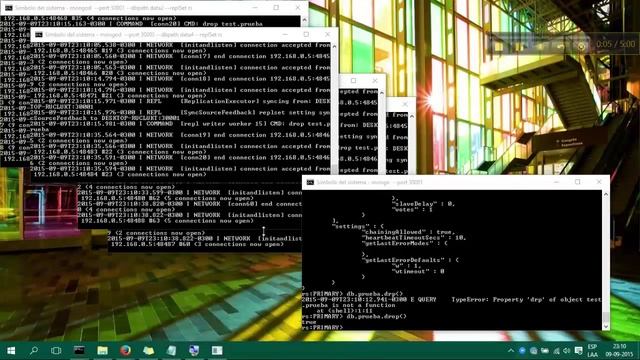Screen dimensions: 640x360
Task: Close the mongo shell window
Action: (599, 182)
